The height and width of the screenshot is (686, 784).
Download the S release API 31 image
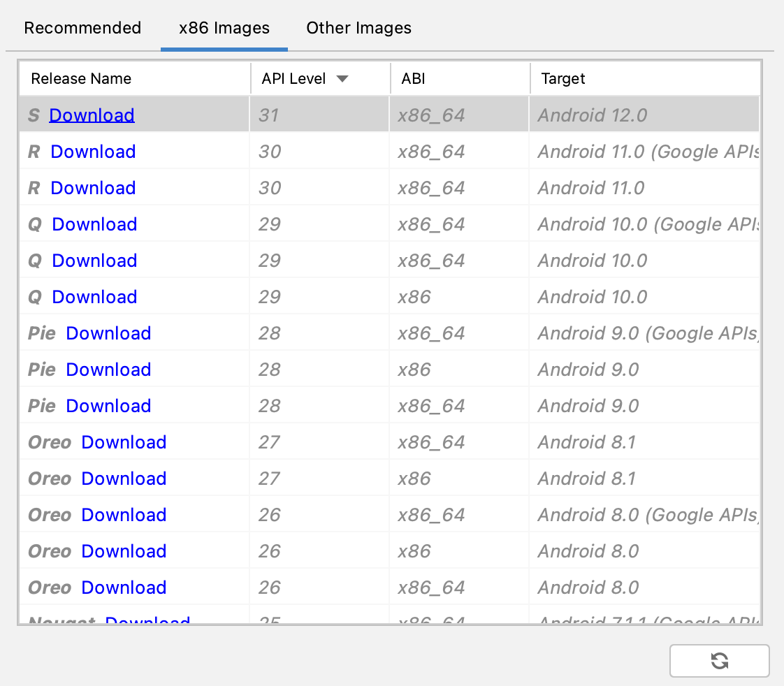pos(92,115)
